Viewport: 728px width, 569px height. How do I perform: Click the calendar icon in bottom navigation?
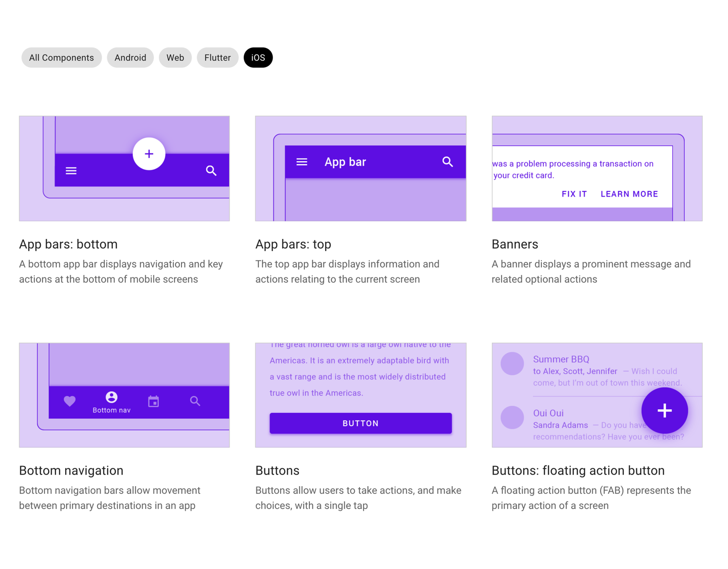pyautogui.click(x=154, y=401)
